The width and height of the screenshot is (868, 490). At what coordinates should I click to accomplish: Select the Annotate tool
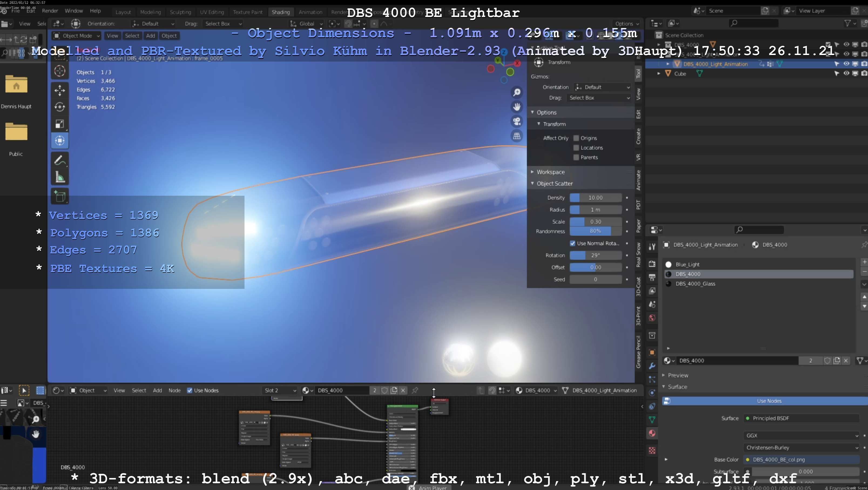(x=60, y=160)
